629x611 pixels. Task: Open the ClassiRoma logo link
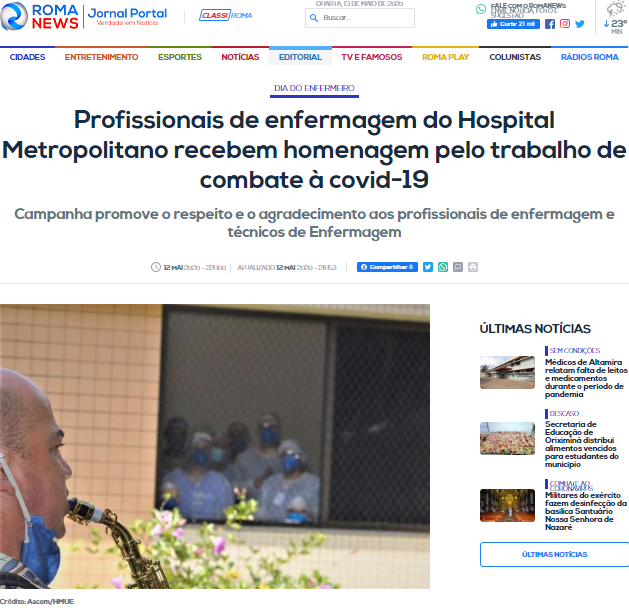click(x=226, y=15)
